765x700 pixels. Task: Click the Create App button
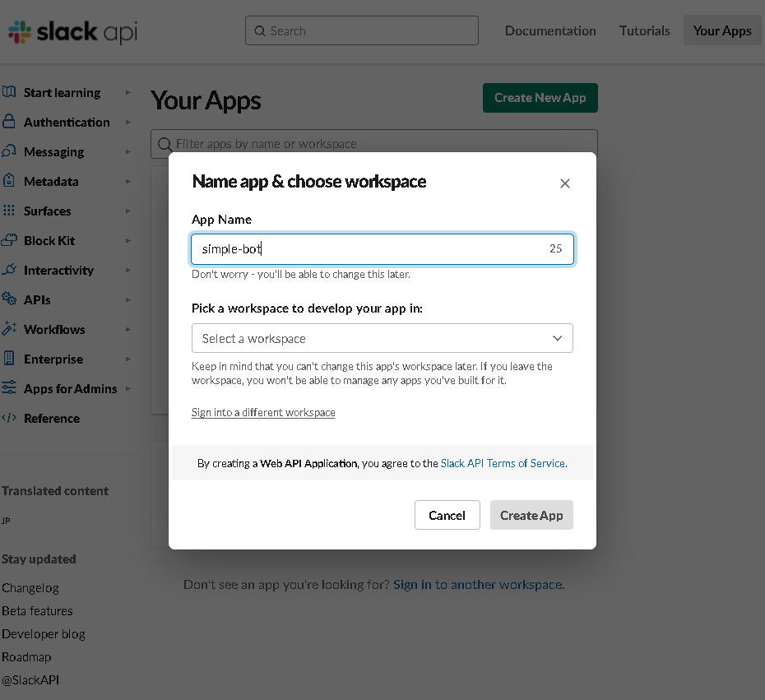tap(531, 514)
